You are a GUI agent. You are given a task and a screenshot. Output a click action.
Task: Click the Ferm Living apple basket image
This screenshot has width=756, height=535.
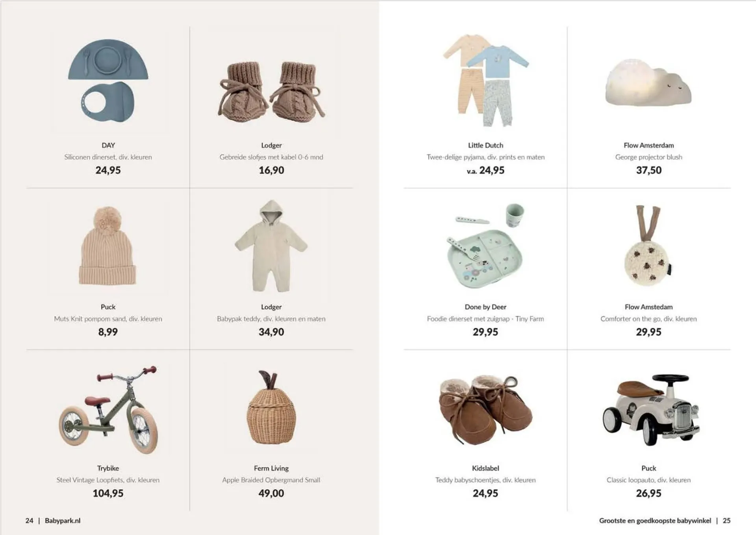(x=271, y=407)
